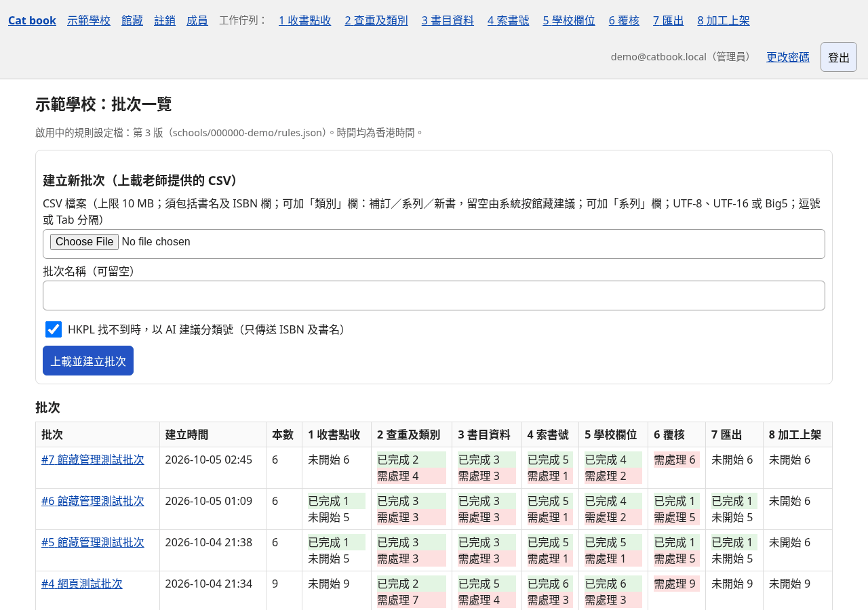Focus the 批次名稱 text field
The image size is (868, 610).
434,296
